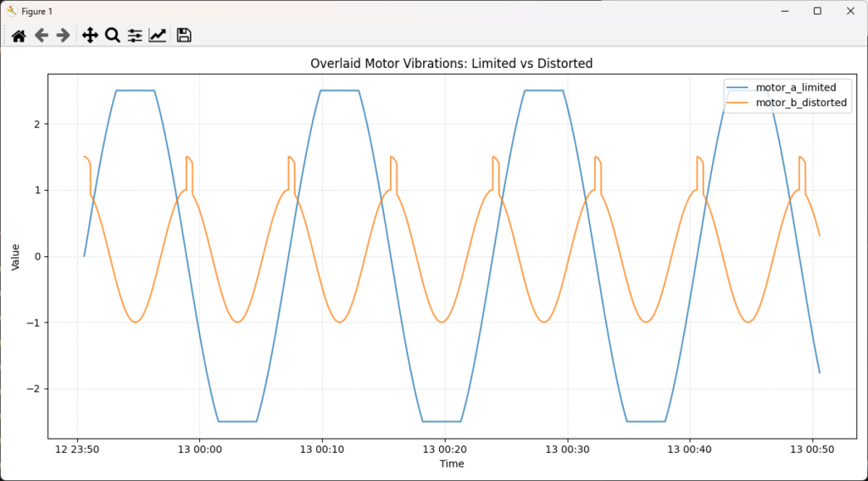868x481 pixels.
Task: Select the motor_a_limited legend label
Action: [795, 87]
